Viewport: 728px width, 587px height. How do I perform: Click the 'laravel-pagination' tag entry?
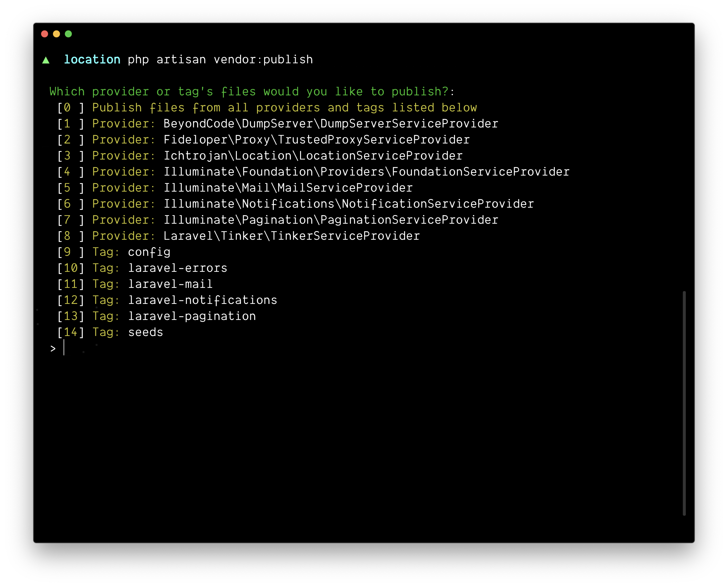pos(156,316)
